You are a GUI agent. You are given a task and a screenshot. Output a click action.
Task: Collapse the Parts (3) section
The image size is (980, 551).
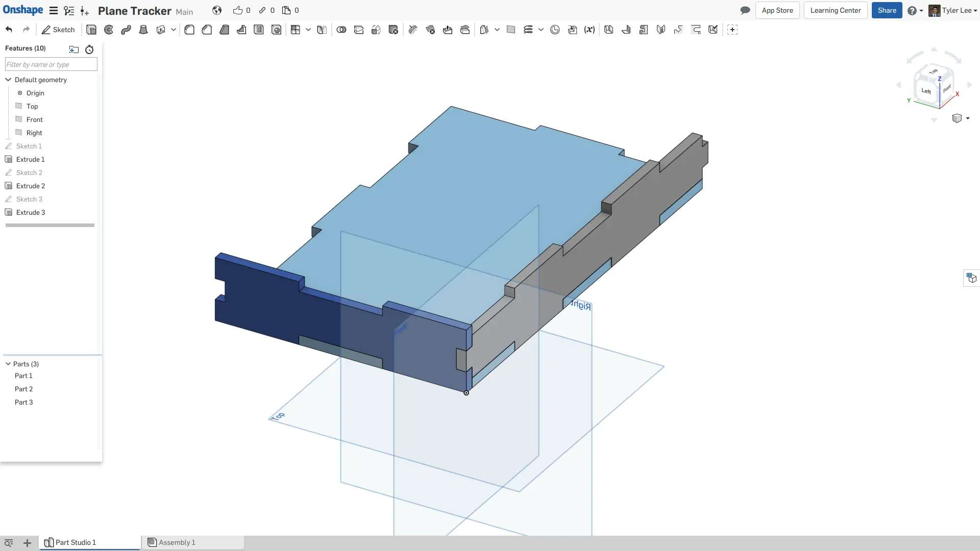pos(7,364)
